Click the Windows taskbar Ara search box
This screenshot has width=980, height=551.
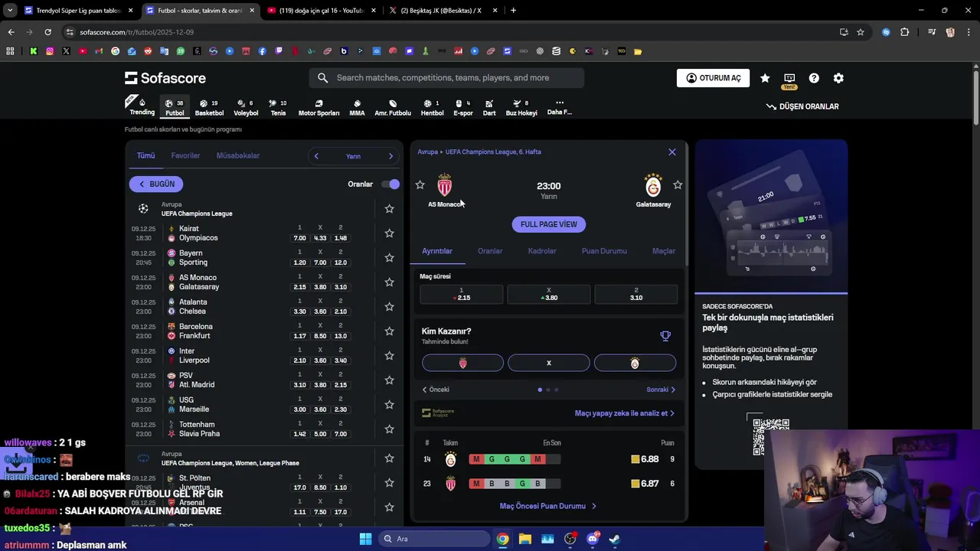coord(435,539)
